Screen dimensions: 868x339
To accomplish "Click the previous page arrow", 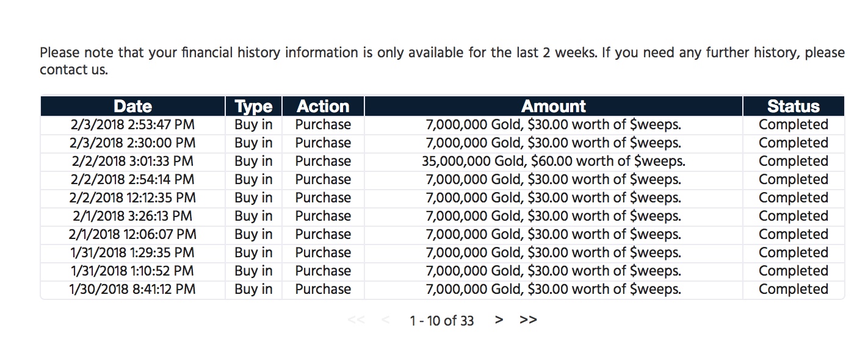I will click(385, 319).
